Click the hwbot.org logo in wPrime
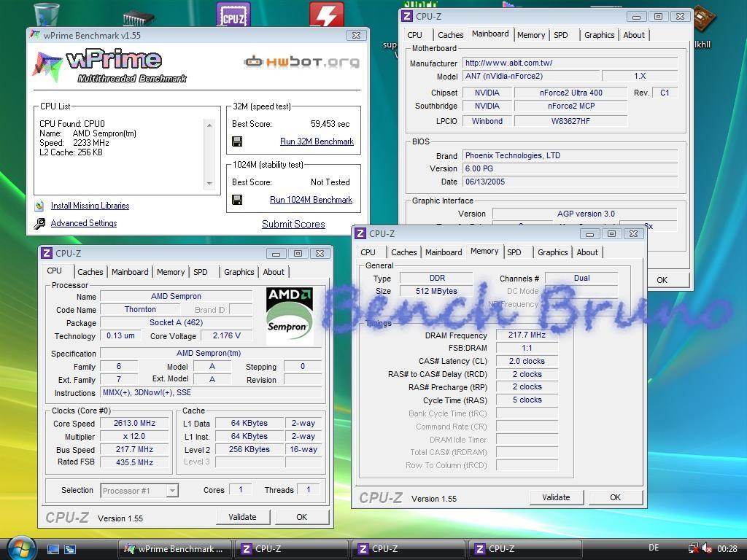This screenshot has width=747, height=560. point(301,61)
